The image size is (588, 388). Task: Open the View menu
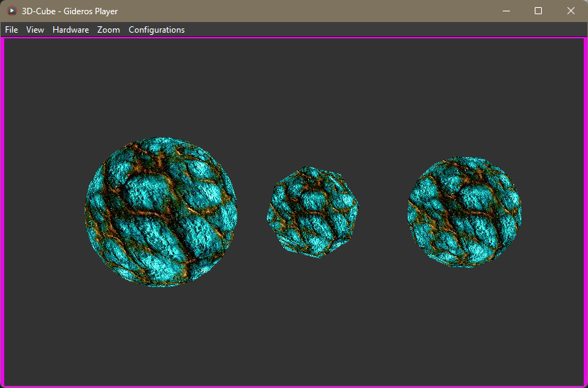35,30
